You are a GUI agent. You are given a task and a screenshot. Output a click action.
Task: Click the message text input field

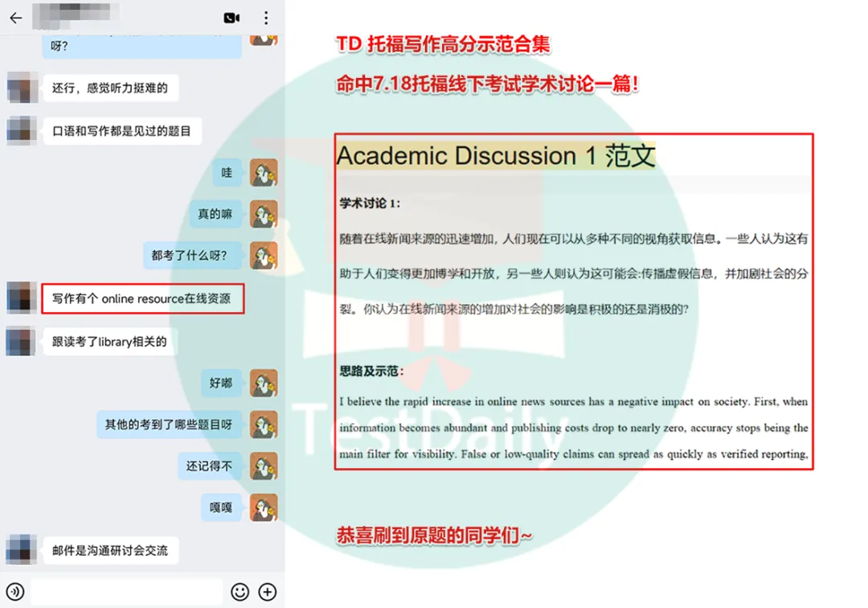[x=127, y=591]
